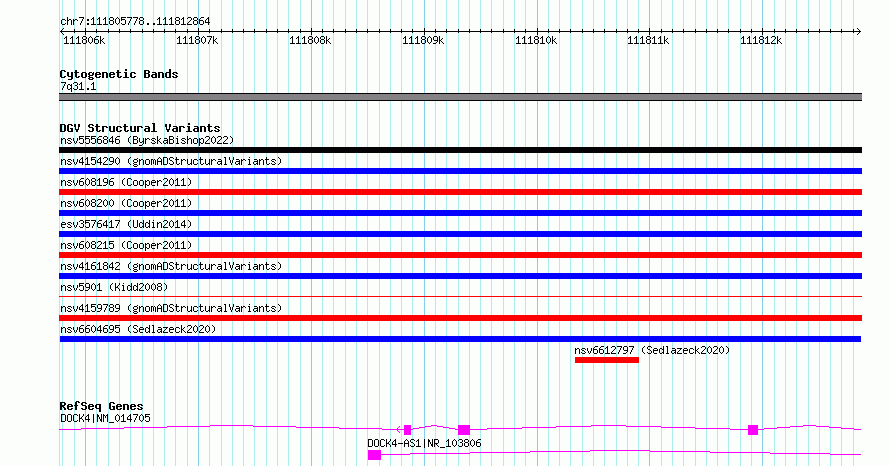Click the gray 7q31.1 cytogenetic band bar
890x466 pixels.
point(460,97)
